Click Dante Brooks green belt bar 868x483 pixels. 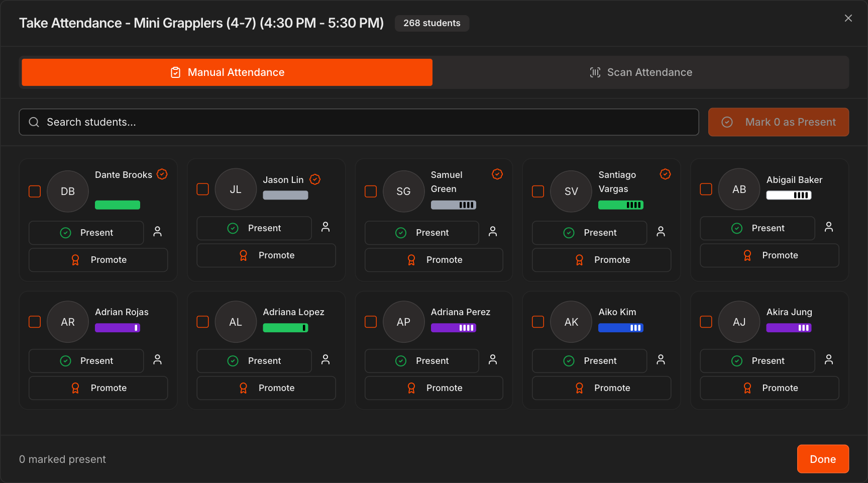pos(118,205)
